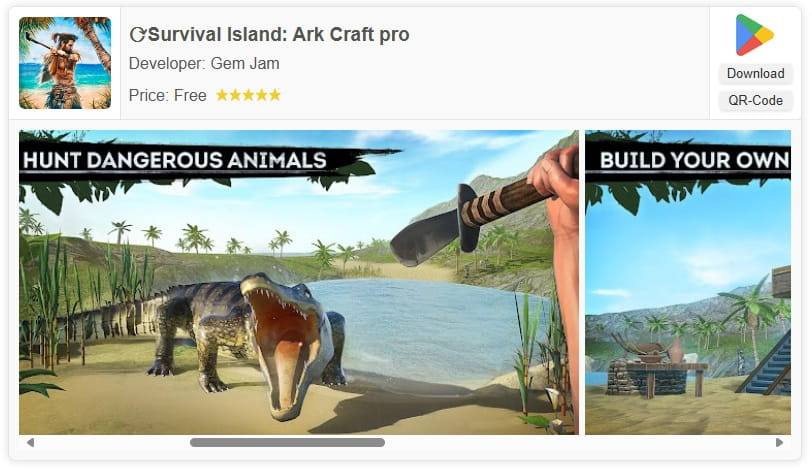Click the Google Play store logo icon
812x470 pixels.
click(755, 35)
